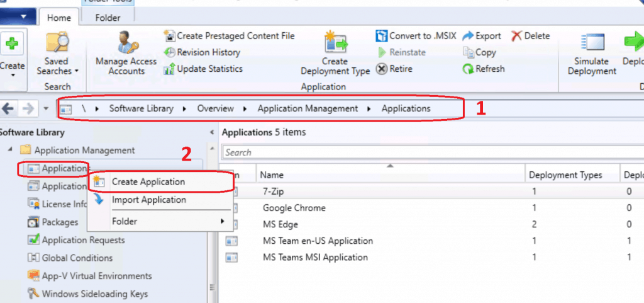
Task: Click Create Deployment Type
Action: (335, 54)
